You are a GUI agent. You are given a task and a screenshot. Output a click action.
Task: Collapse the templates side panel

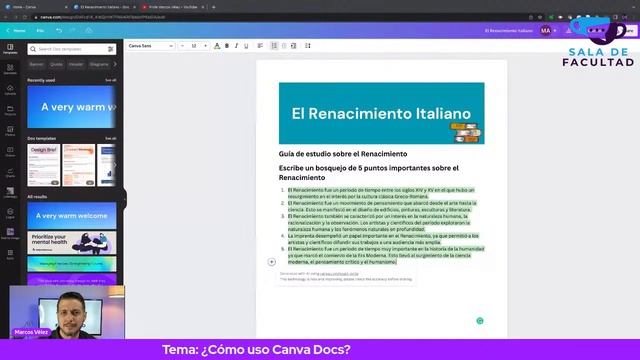(x=124, y=200)
